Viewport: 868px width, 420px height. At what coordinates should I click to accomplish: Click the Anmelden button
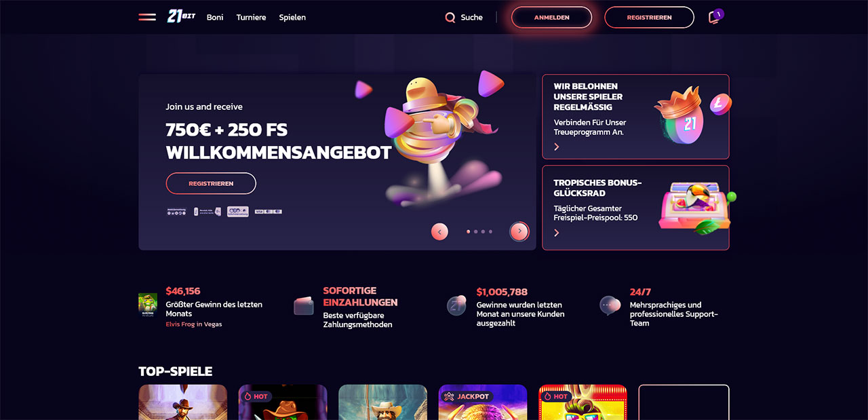point(551,17)
